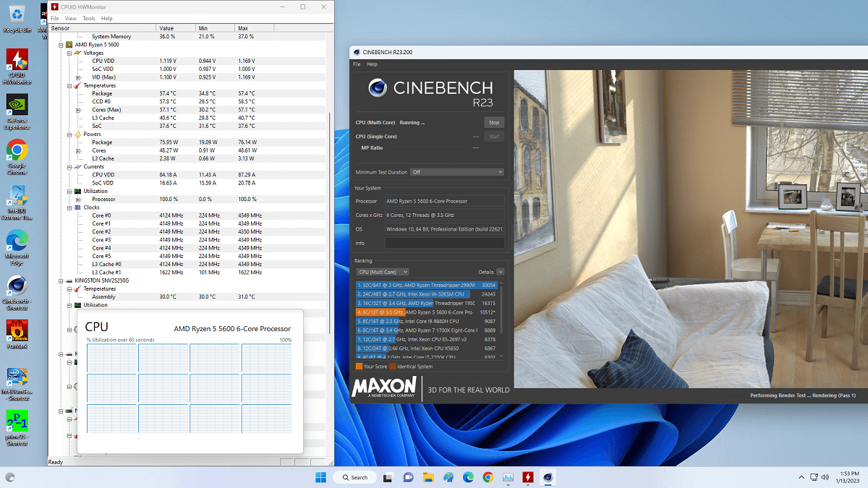868x488 pixels.
Task: Select the Xeon E5-2697 v2 ranking entry
Action: coord(426,339)
